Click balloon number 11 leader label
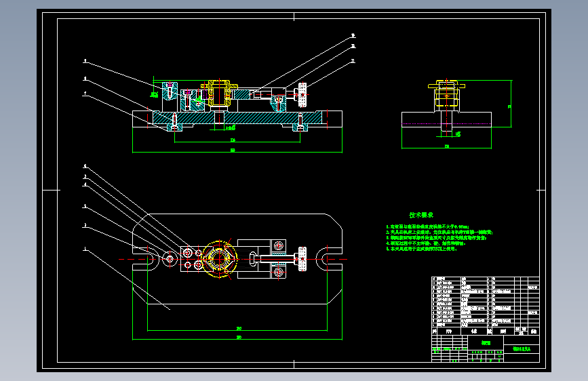588x381 pixels. click(353, 61)
